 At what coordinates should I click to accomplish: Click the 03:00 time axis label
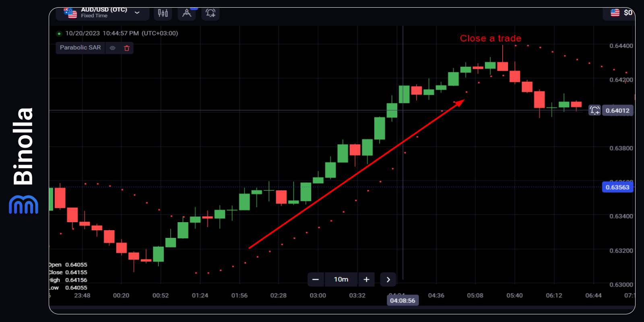(318, 295)
